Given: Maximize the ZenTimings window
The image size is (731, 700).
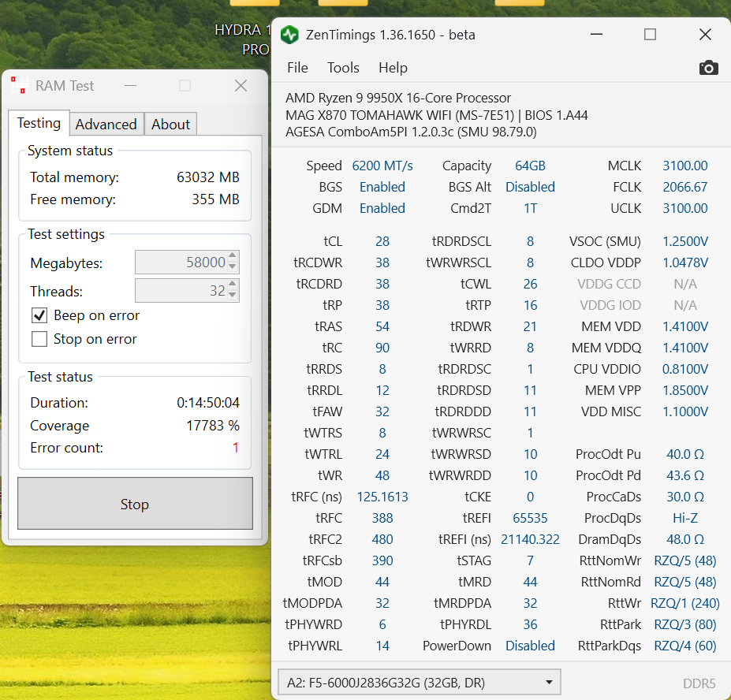Looking at the screenshot, I should click(650, 35).
